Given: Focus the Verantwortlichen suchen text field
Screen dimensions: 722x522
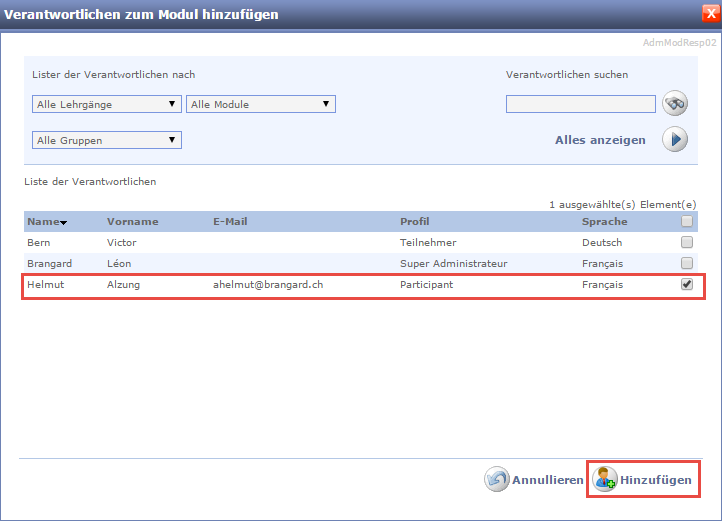Looking at the screenshot, I should coord(580,104).
